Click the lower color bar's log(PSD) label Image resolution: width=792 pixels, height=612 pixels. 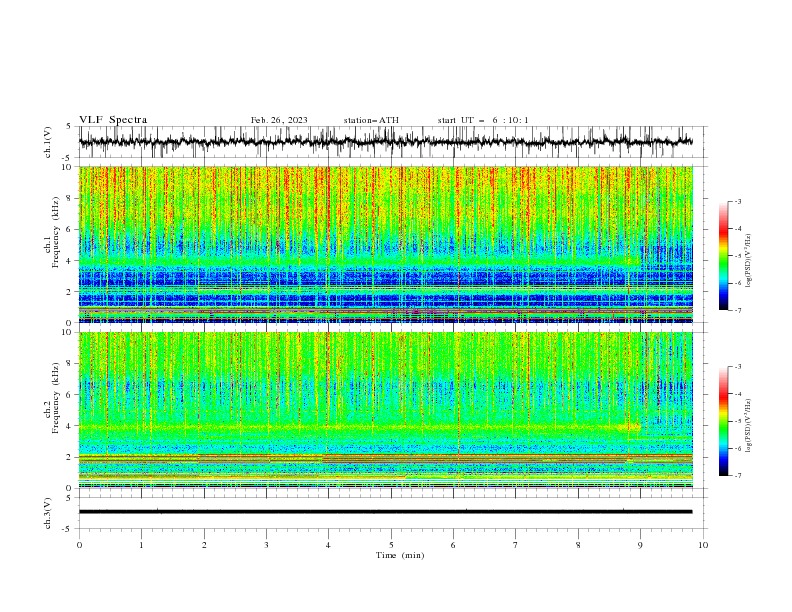(748, 425)
